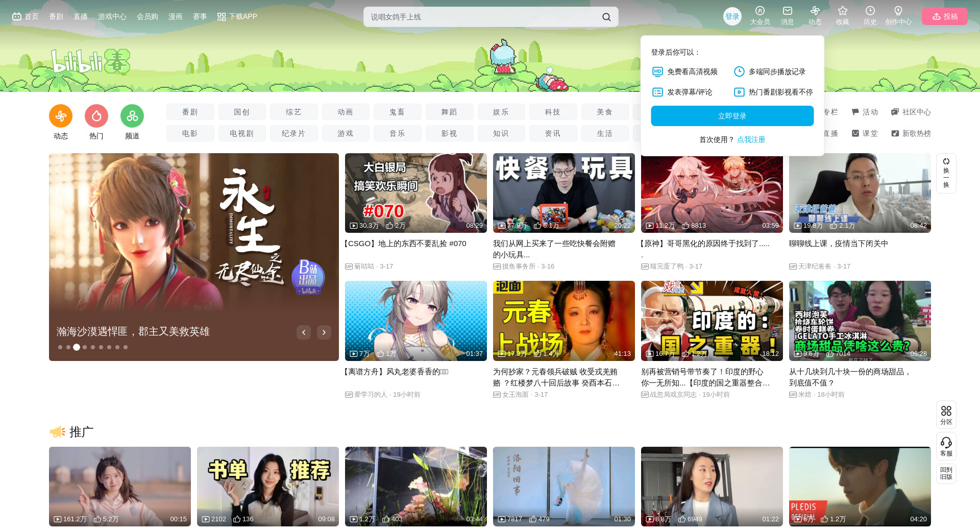Open the 收藏 favorites star icon
The width and height of the screenshot is (980, 531).
click(x=842, y=12)
